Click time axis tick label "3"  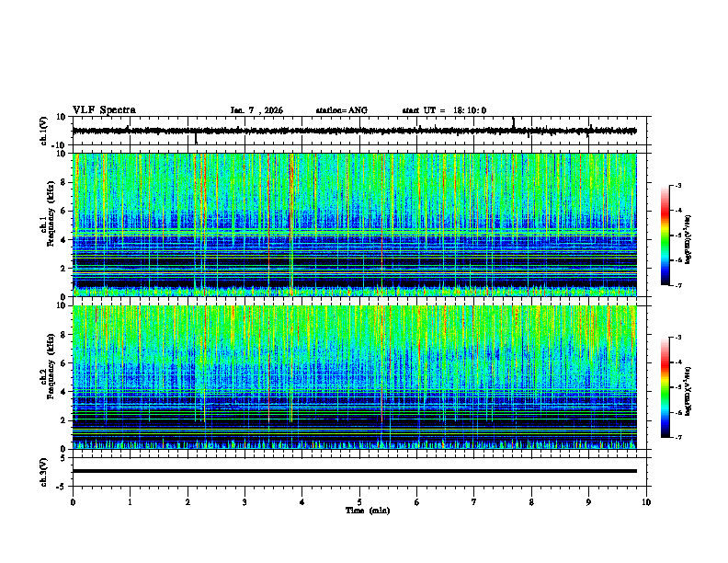click(245, 501)
